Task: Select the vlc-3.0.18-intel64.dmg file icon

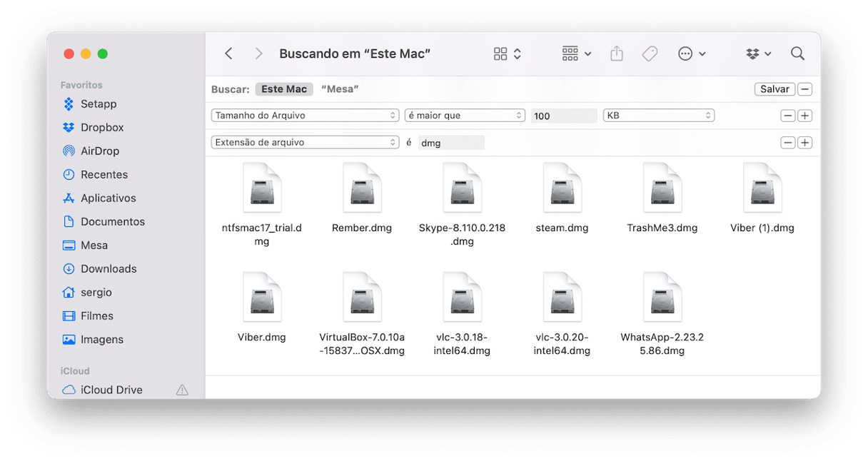Action: (x=462, y=297)
